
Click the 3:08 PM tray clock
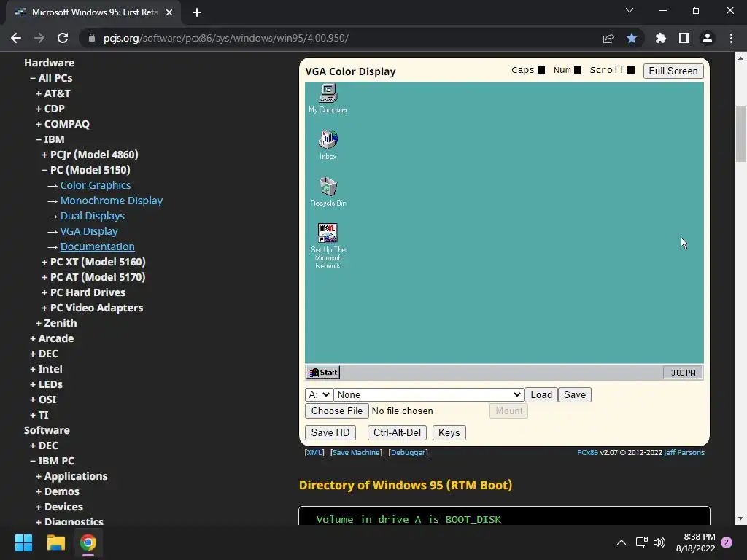[683, 373]
